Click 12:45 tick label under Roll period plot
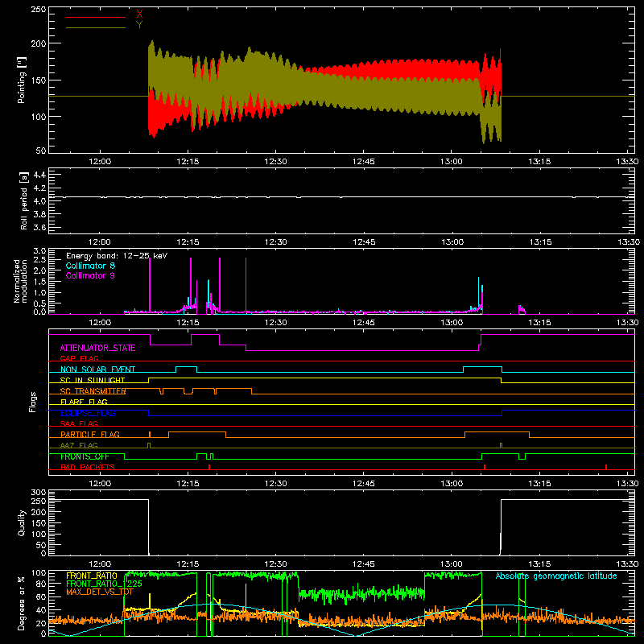This screenshot has width=644, height=644. click(x=364, y=242)
